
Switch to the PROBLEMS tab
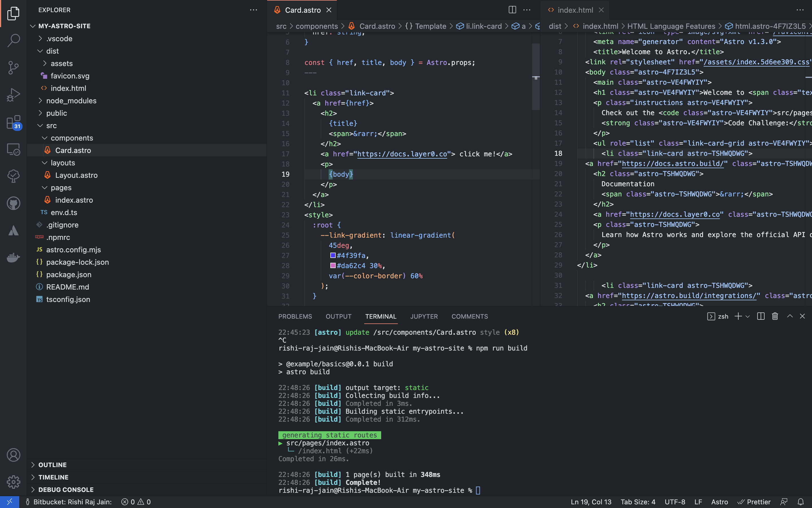(x=295, y=316)
